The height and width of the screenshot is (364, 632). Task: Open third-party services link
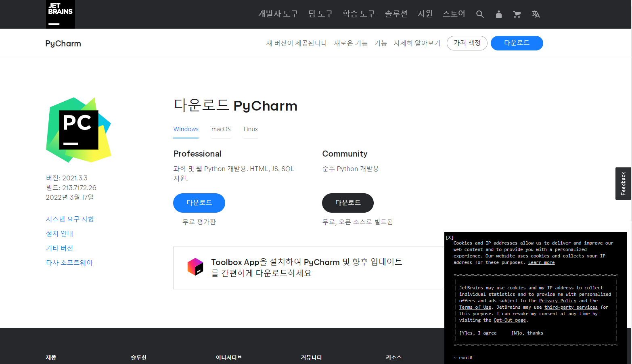point(571,308)
